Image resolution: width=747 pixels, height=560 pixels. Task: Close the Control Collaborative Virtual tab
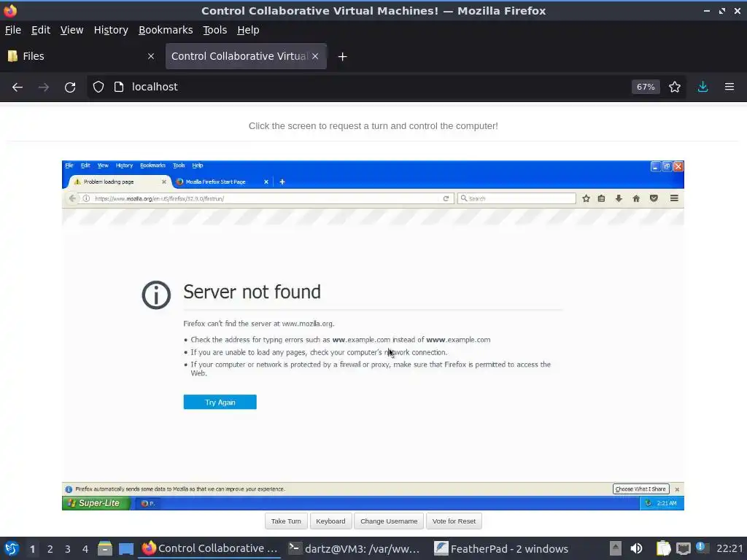click(x=315, y=56)
